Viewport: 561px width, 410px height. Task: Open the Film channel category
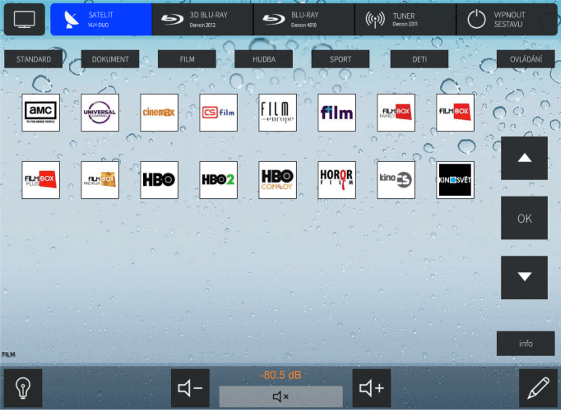(x=187, y=59)
